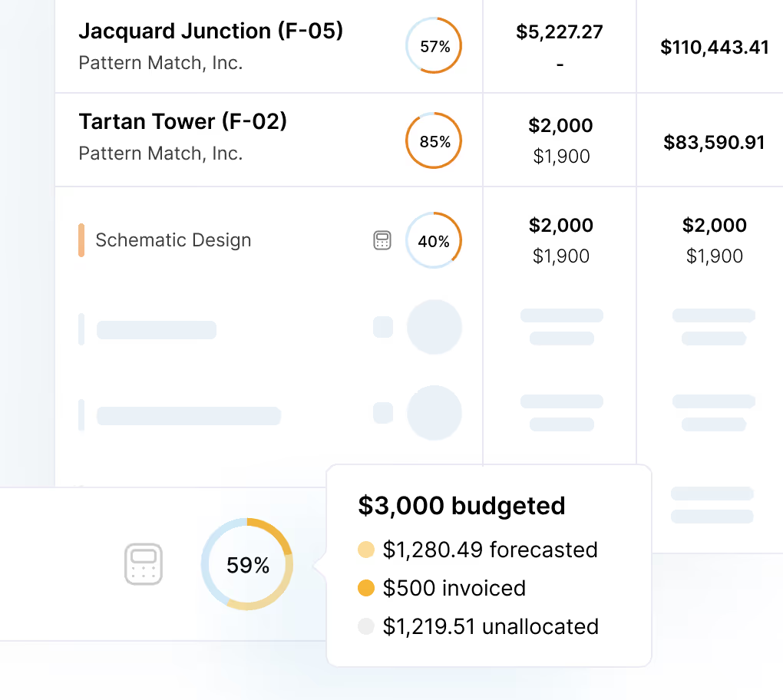Open the Jacquard Junction (F-05) project
The image size is (783, 700).
(211, 31)
